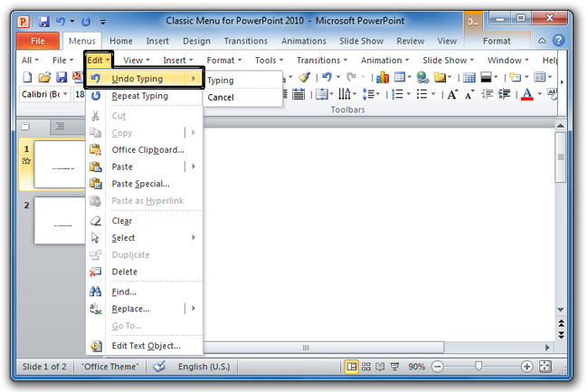The height and width of the screenshot is (392, 588).
Task: Click the Undo arrow icon in Toolbars row
Action: (x=327, y=77)
